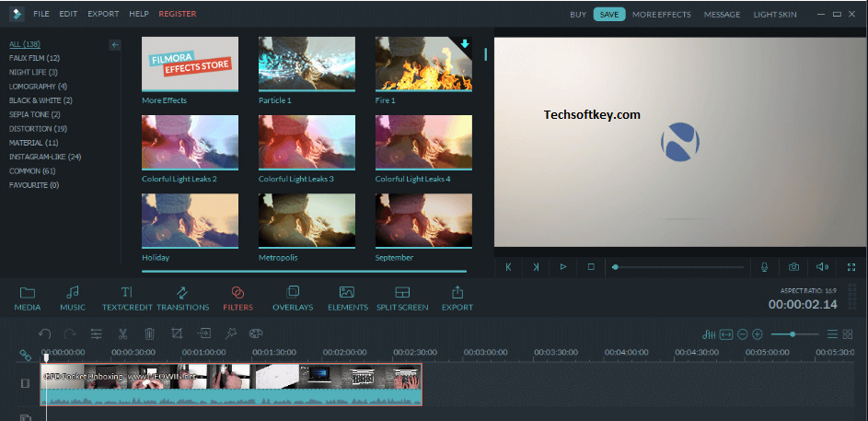
Task: Open the SPLIT SCREEN tab
Action: click(x=402, y=298)
